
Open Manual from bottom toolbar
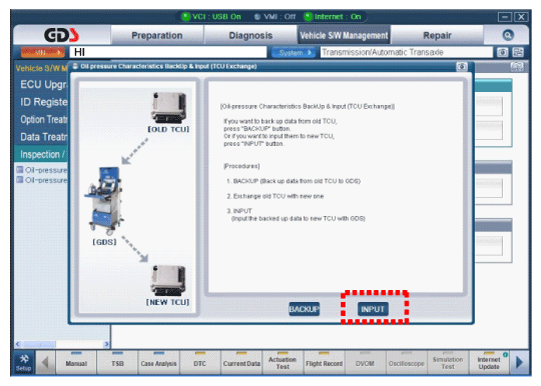76,363
